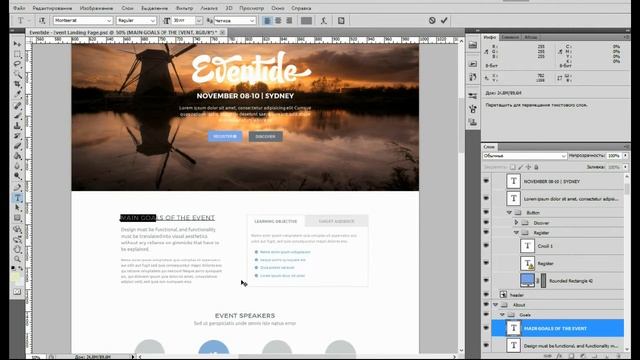This screenshot has height=360, width=640.
Task: Toggle Quick Mask mode button
Action: [x=17, y=292]
